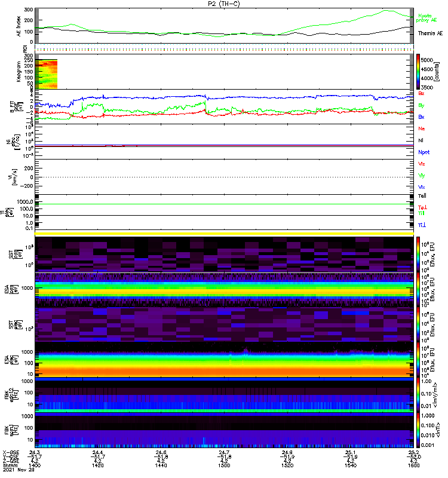The image size is (448, 478).
Task: Click the nT magnetic field spectra color bar
Action: (418, 430)
